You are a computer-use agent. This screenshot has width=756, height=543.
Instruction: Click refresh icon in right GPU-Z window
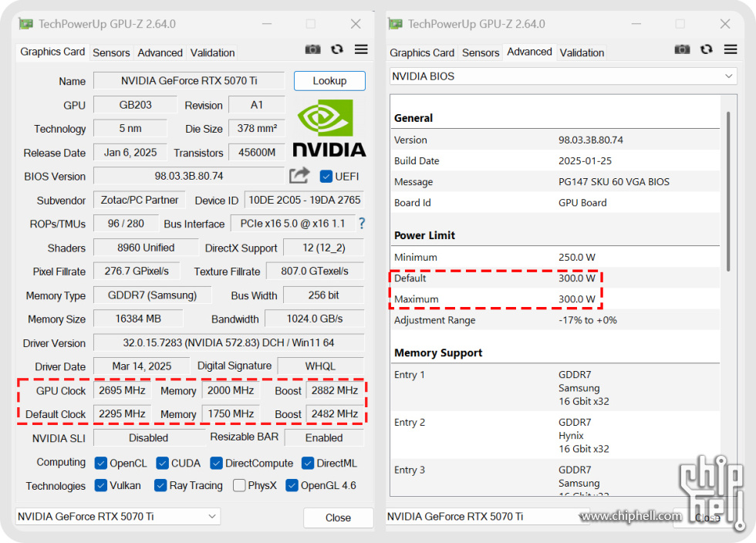[x=707, y=49]
